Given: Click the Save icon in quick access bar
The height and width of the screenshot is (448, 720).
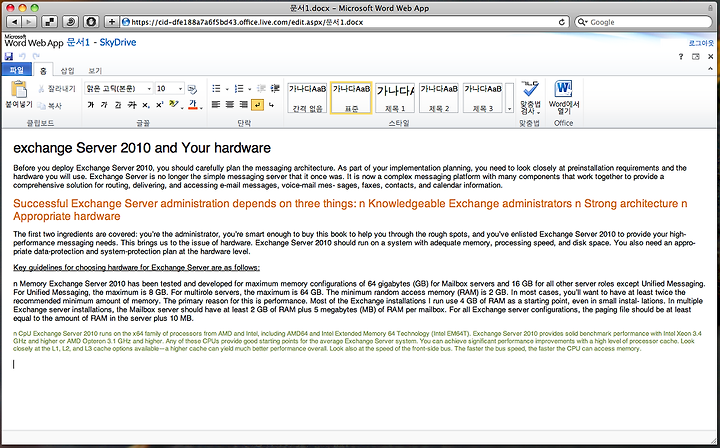Looking at the screenshot, I should 9,56.
